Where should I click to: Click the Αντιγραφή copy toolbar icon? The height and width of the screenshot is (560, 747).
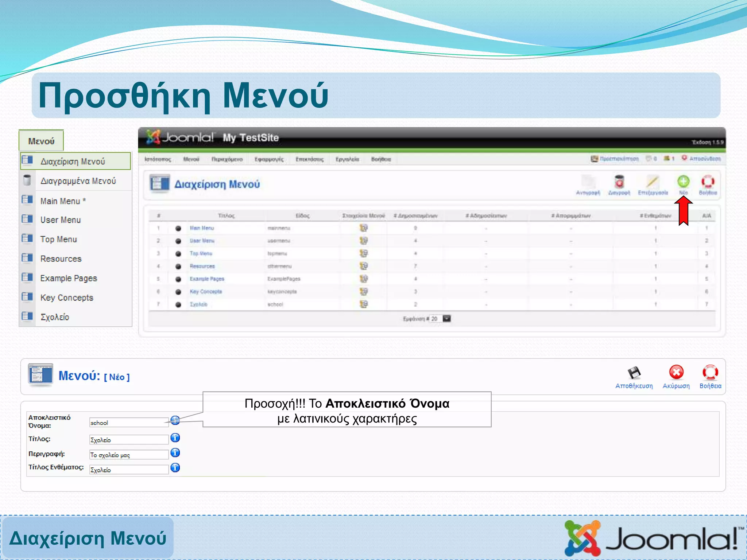pos(588,182)
